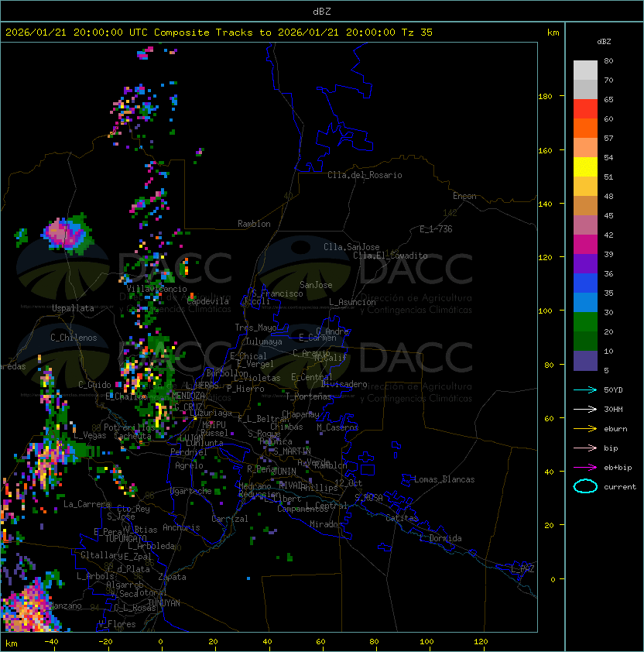644x652 pixels.
Task: Select the slate purple bottom legend swatch
Action: click(585, 361)
